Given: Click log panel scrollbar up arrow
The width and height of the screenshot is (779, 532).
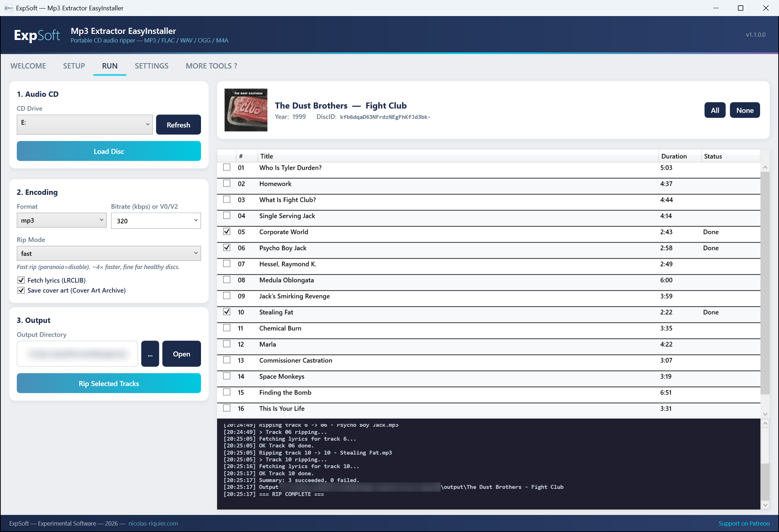Looking at the screenshot, I should [765, 424].
